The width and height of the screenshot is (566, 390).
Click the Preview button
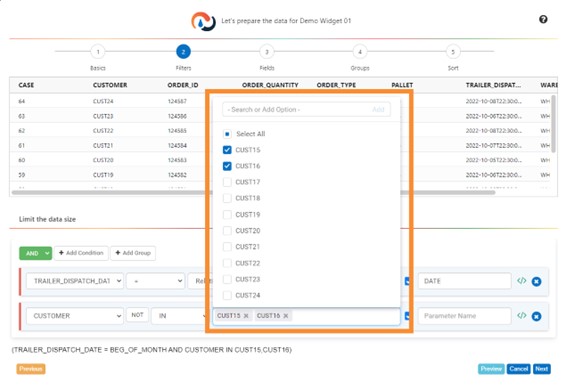[x=491, y=369]
